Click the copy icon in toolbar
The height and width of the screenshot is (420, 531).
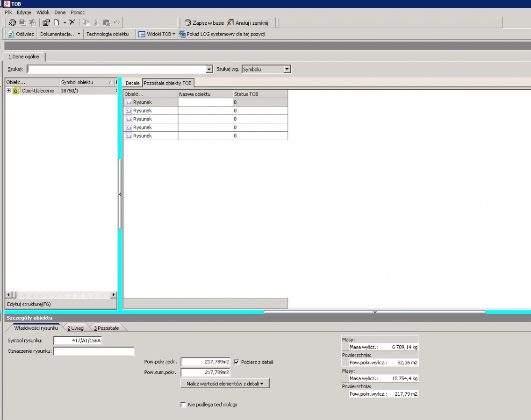coord(86,23)
